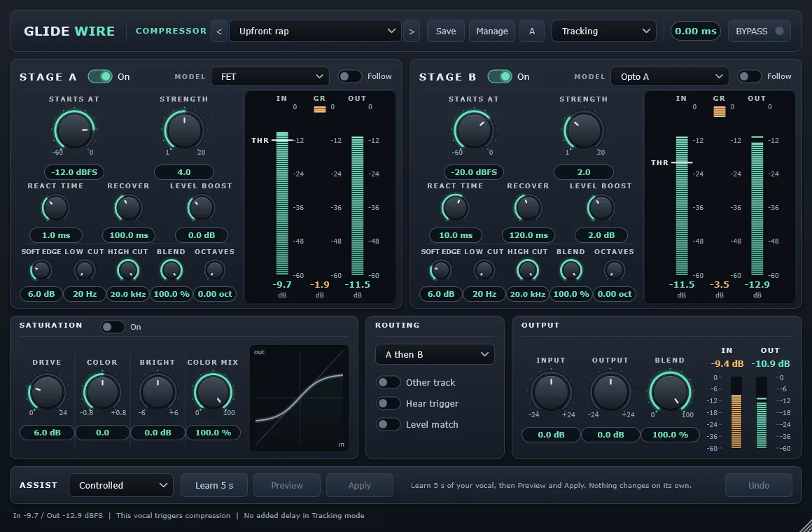Go to next preset with right arrow
Image resolution: width=812 pixels, height=532 pixels.
(x=411, y=31)
